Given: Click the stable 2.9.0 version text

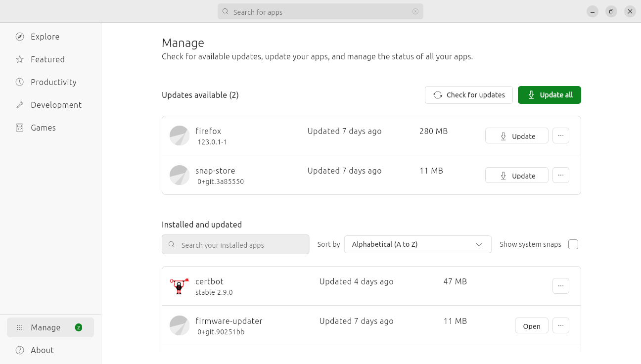Looking at the screenshot, I should coord(214,292).
